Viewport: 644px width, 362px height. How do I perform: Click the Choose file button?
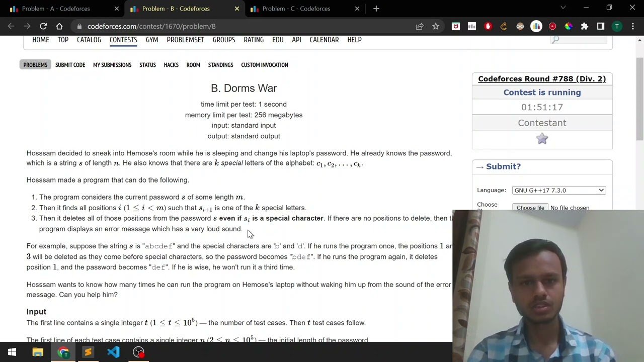point(530,208)
